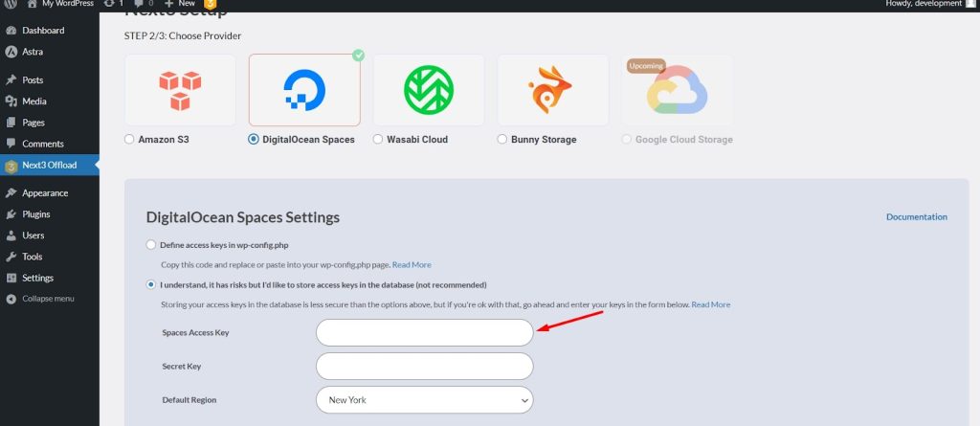
Task: Collapse the admin sidebar menu
Action: (x=40, y=299)
